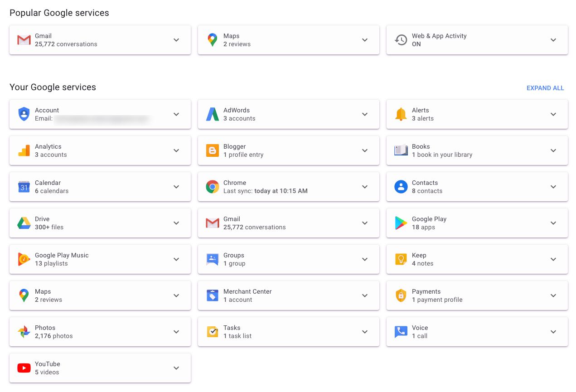Expand the Photos card chevron
The height and width of the screenshot is (392, 576).
click(176, 332)
